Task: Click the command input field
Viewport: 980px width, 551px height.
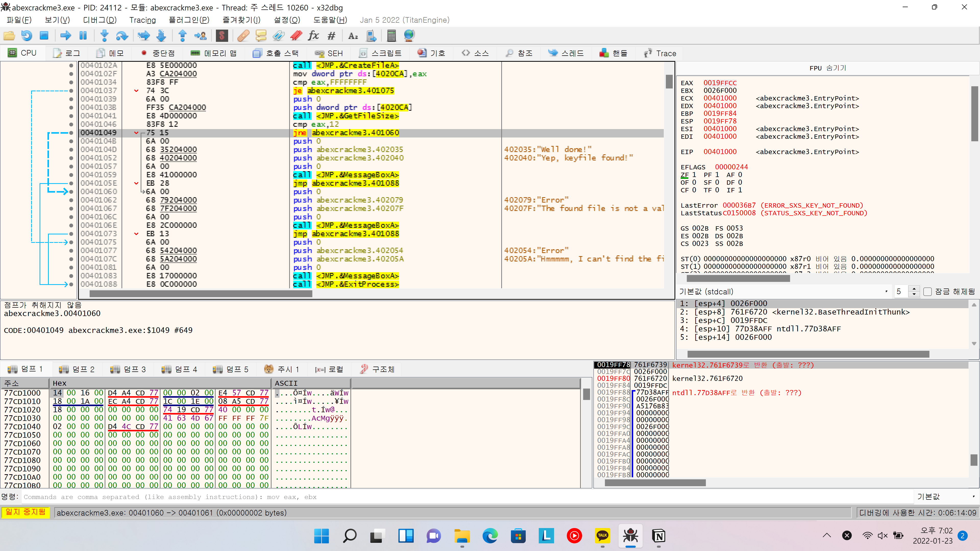Action: (x=467, y=497)
